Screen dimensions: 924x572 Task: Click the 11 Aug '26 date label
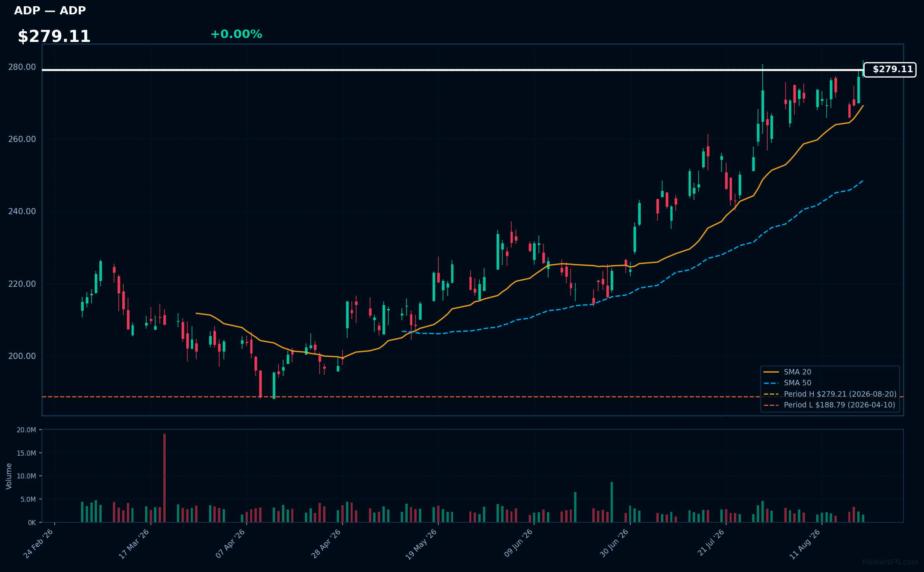tap(805, 544)
